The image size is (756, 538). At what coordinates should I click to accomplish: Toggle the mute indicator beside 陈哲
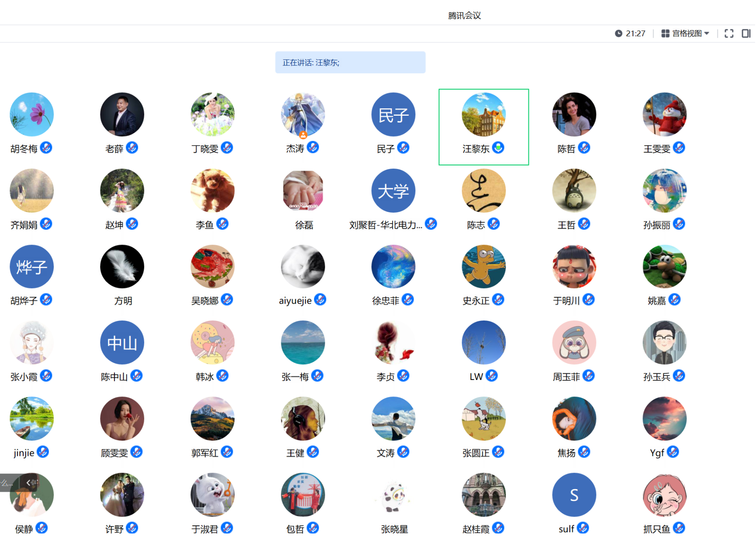pos(584,148)
